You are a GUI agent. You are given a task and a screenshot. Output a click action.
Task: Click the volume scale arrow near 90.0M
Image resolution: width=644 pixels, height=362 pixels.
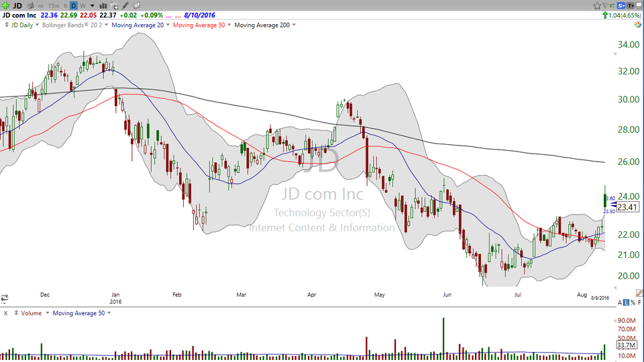click(615, 320)
